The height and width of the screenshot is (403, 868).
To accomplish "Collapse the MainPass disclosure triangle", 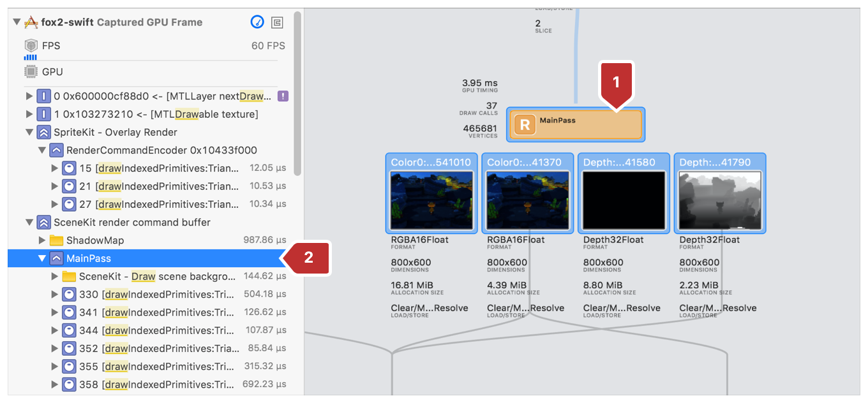I will (42, 258).
